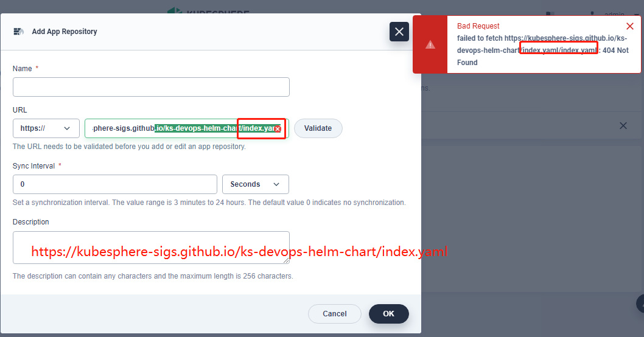This screenshot has width=644, height=337.
Task: Click the Sync Interval value field
Action: 115,184
